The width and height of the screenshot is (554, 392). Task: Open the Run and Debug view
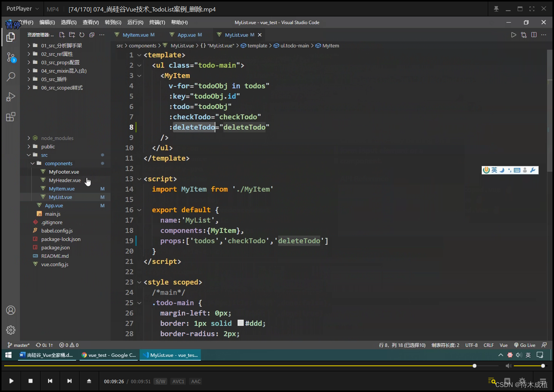pos(11,97)
